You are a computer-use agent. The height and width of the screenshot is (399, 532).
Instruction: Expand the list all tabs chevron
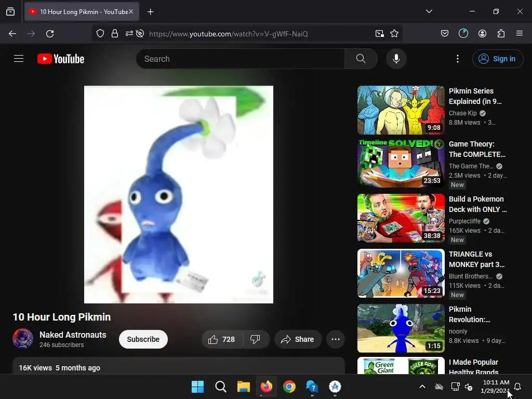(429, 11)
